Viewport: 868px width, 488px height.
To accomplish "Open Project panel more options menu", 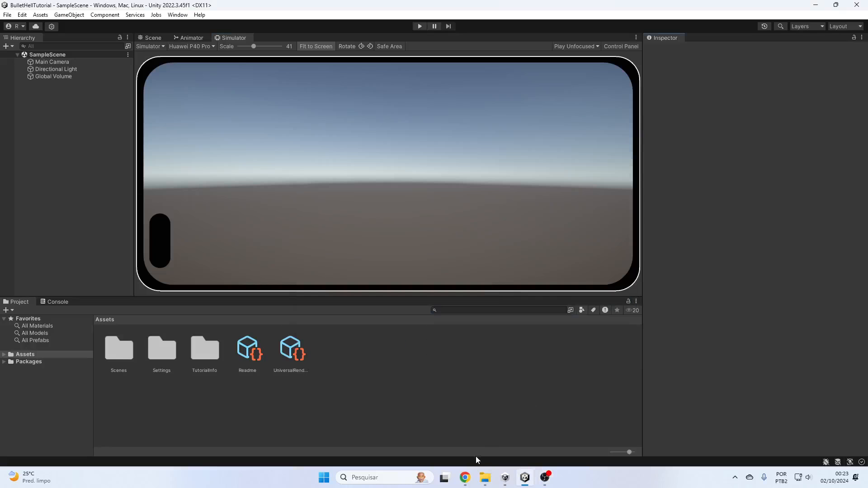I will click(x=636, y=301).
